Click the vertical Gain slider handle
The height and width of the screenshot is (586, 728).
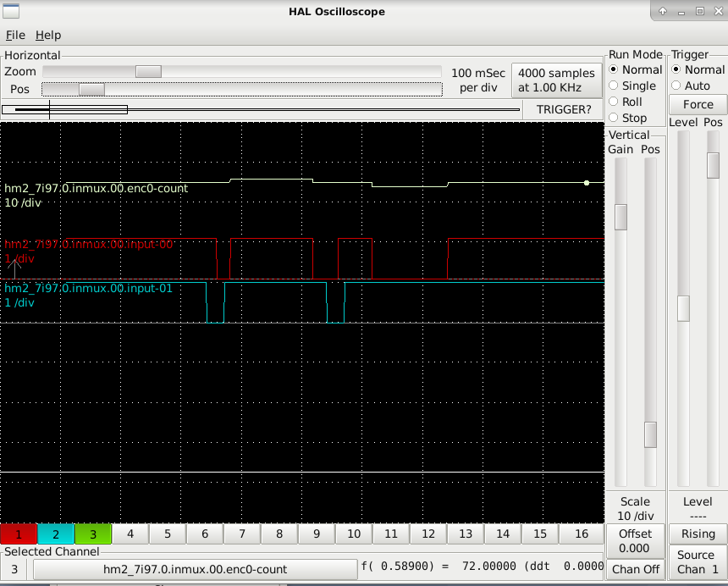[x=620, y=217]
